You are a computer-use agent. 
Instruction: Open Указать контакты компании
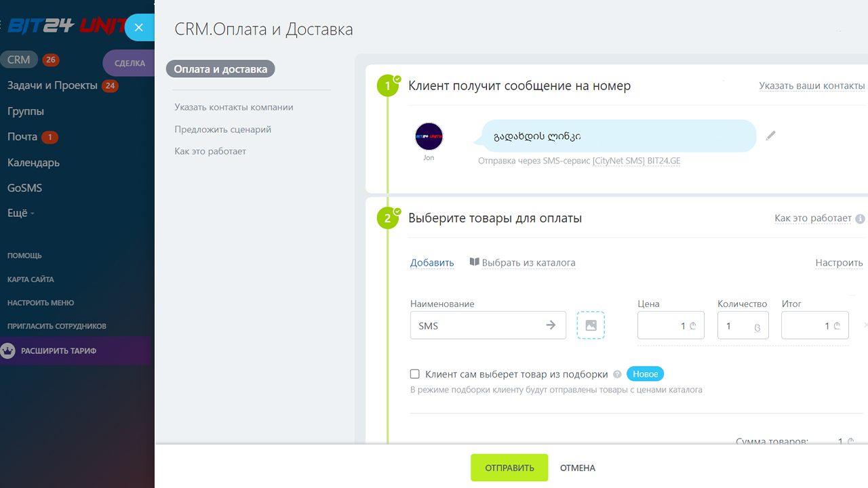coord(234,107)
